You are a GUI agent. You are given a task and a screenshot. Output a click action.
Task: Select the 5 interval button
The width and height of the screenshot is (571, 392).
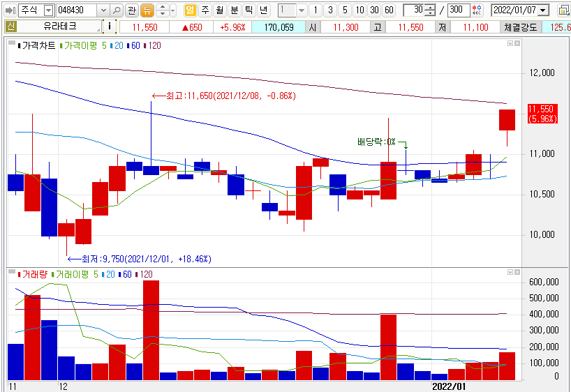coord(345,10)
